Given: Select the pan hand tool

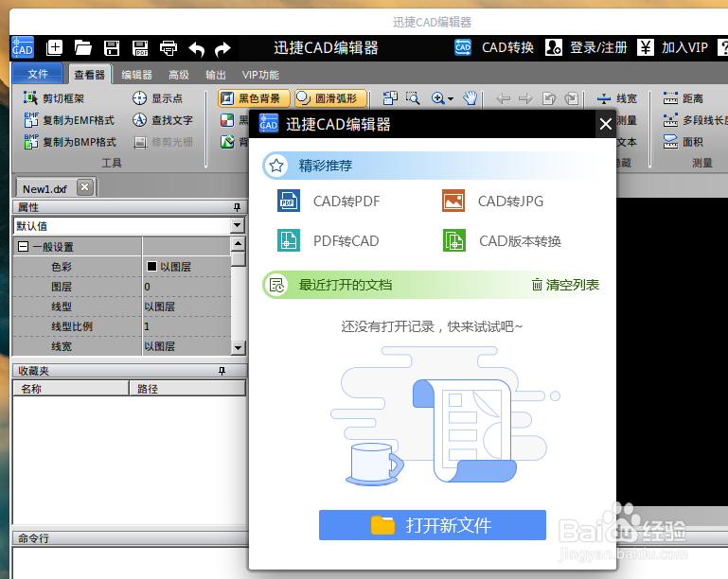Looking at the screenshot, I should pyautogui.click(x=470, y=97).
